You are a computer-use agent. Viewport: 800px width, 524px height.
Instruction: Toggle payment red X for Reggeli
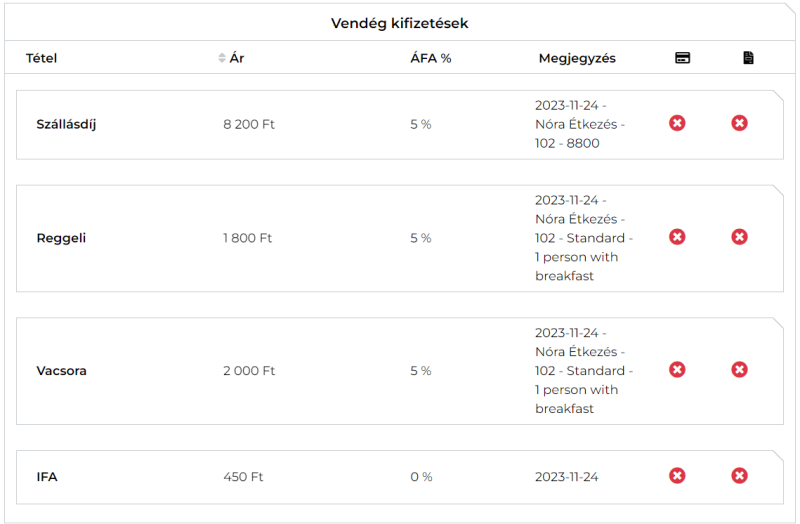tap(677, 237)
